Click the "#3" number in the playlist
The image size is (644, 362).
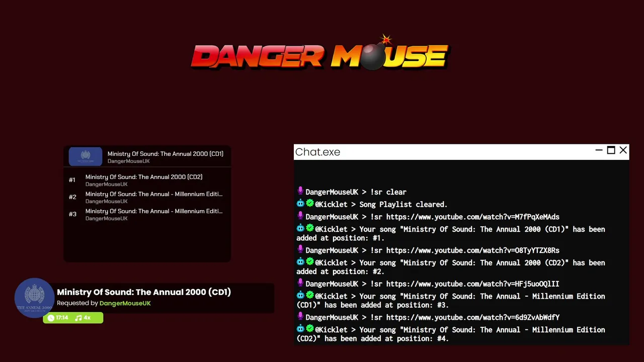(x=72, y=214)
